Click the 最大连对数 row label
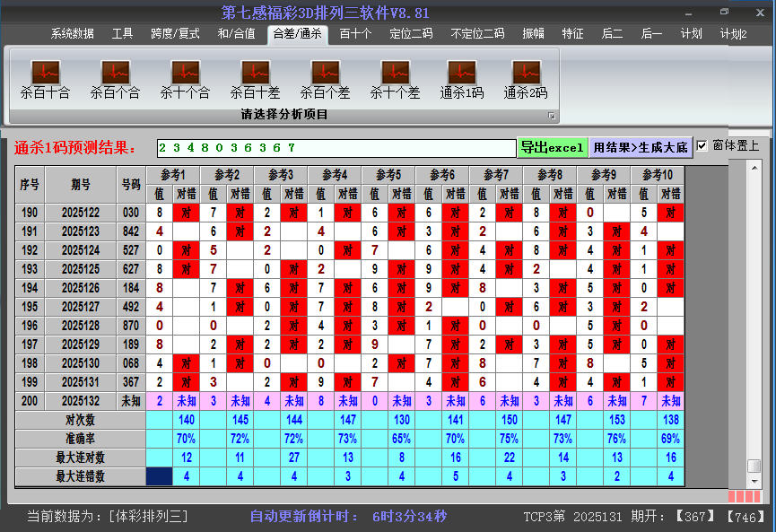Screen dimensions: 776x532 80,458
